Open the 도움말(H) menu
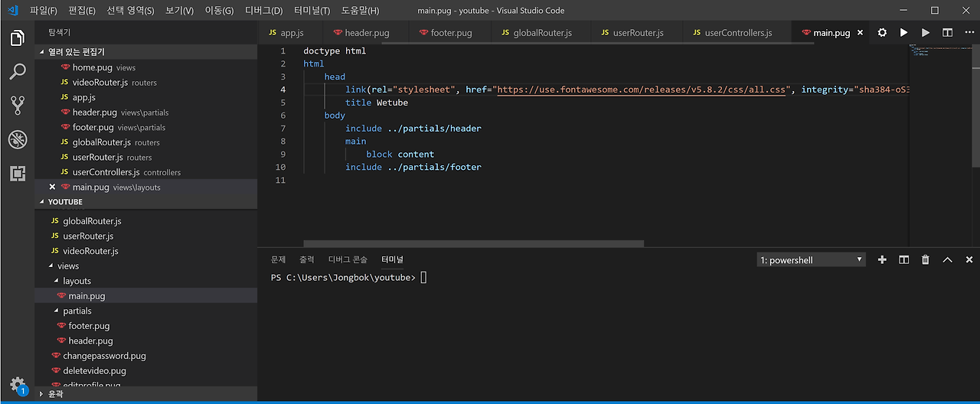This screenshot has height=404, width=980. tap(360, 11)
